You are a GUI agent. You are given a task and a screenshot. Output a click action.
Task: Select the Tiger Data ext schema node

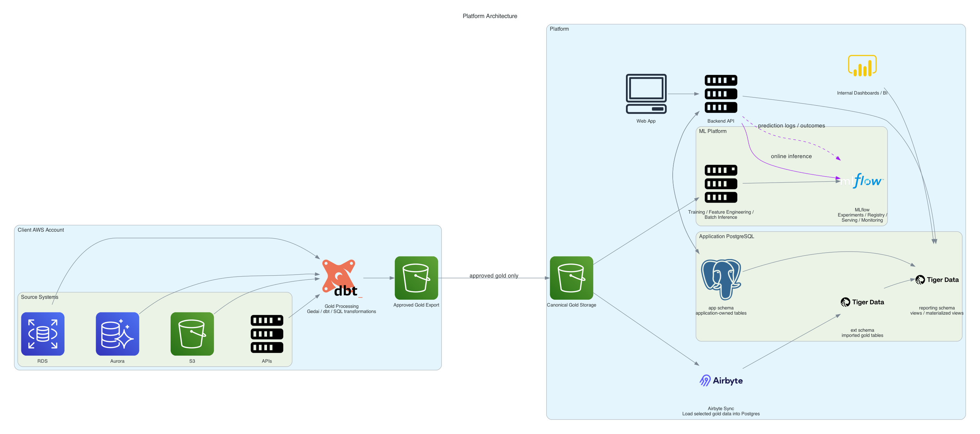tap(862, 302)
